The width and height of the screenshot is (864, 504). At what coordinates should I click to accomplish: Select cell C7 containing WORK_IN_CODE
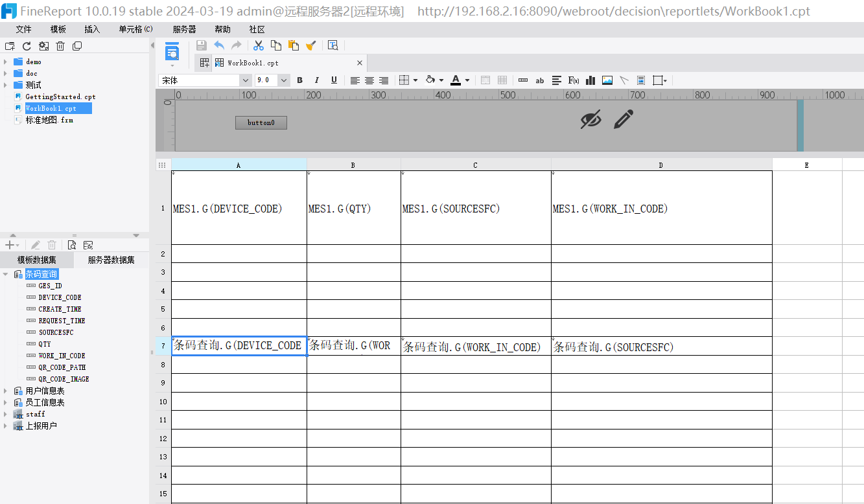pos(475,347)
